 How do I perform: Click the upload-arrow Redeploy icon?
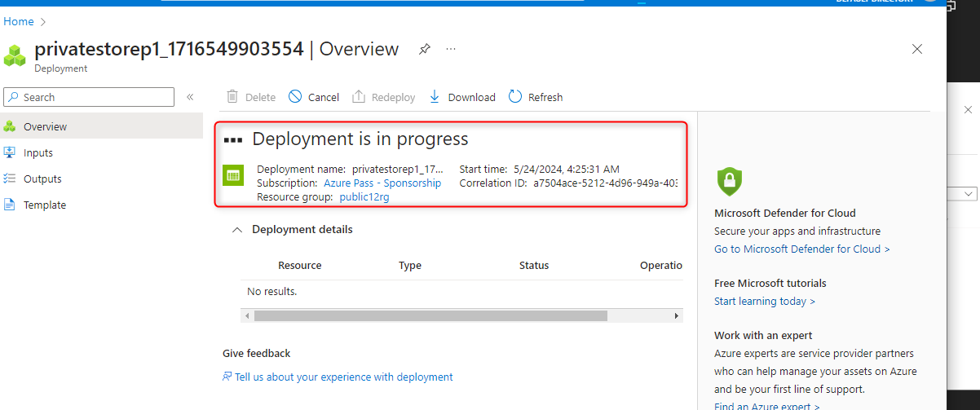coord(359,96)
